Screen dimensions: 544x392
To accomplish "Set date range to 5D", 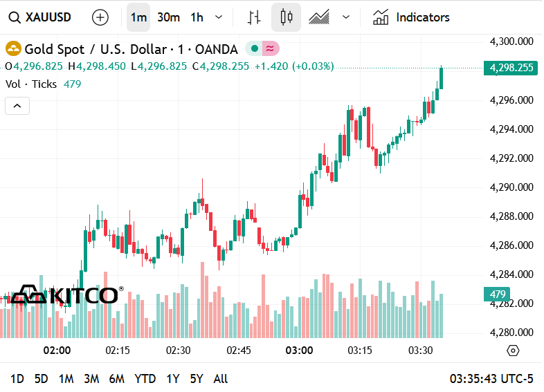I will 41,379.
